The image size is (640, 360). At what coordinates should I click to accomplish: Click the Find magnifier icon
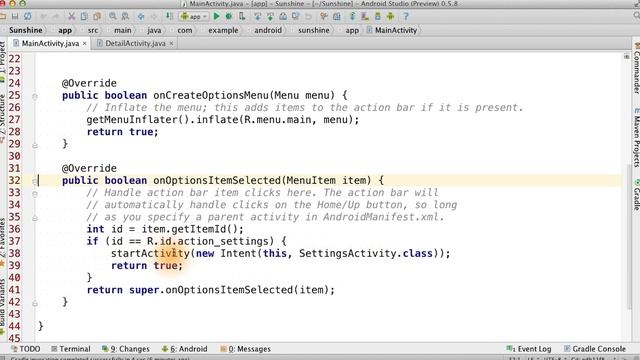point(113,16)
